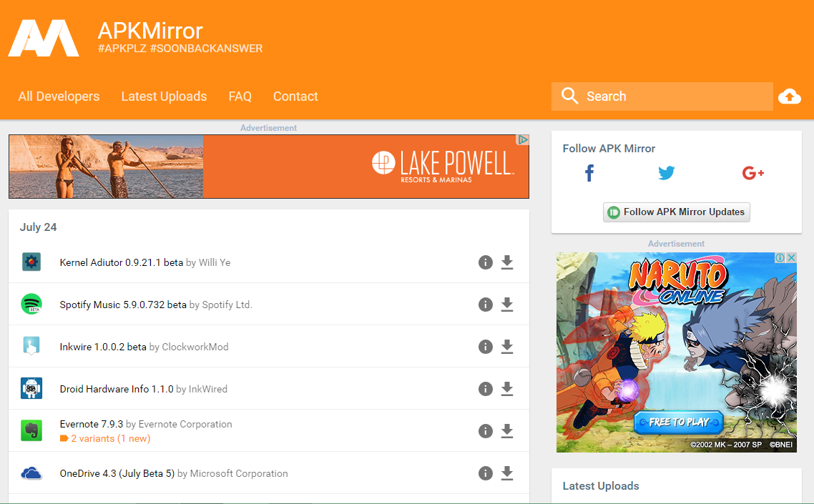Click the upload cloud icon
Screen dimensions: 814x504
[x=790, y=97]
